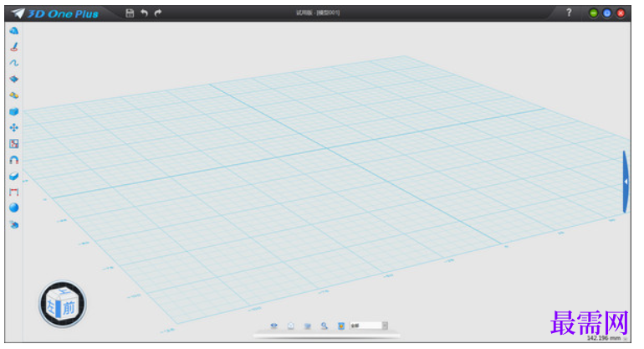The width and height of the screenshot is (644, 349).
Task: Open the special functions yellow tool icon
Action: 14,95
